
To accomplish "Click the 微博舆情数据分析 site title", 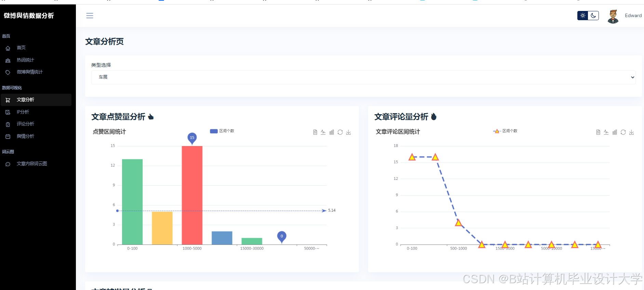I will pos(29,15).
